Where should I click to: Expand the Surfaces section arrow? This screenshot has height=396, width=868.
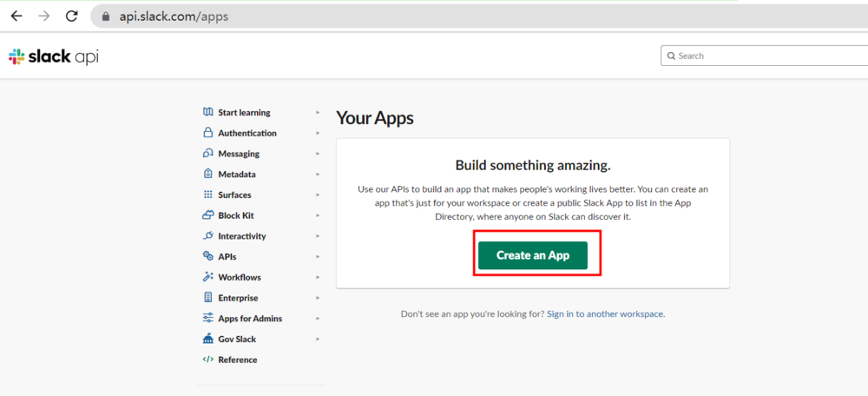click(318, 195)
